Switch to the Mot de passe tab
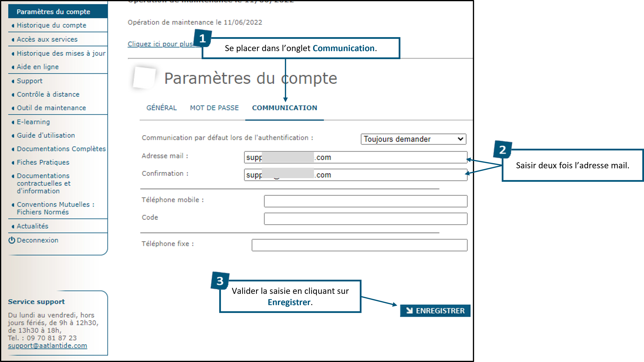 pyautogui.click(x=214, y=108)
